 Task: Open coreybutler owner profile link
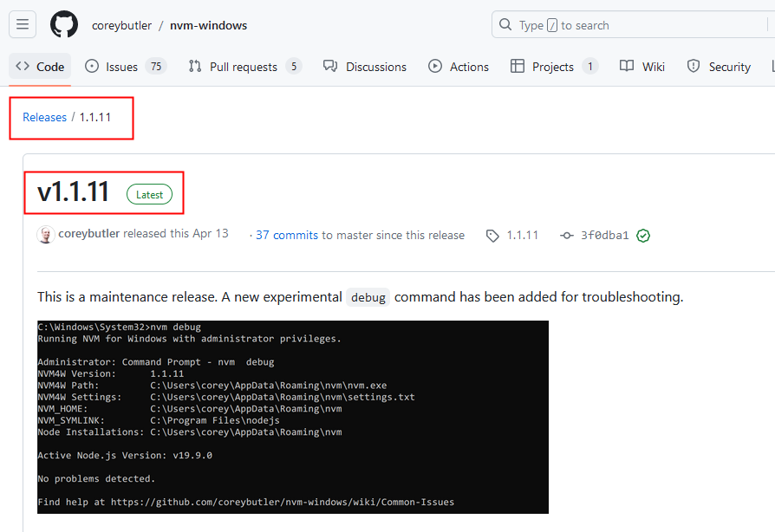click(x=121, y=25)
